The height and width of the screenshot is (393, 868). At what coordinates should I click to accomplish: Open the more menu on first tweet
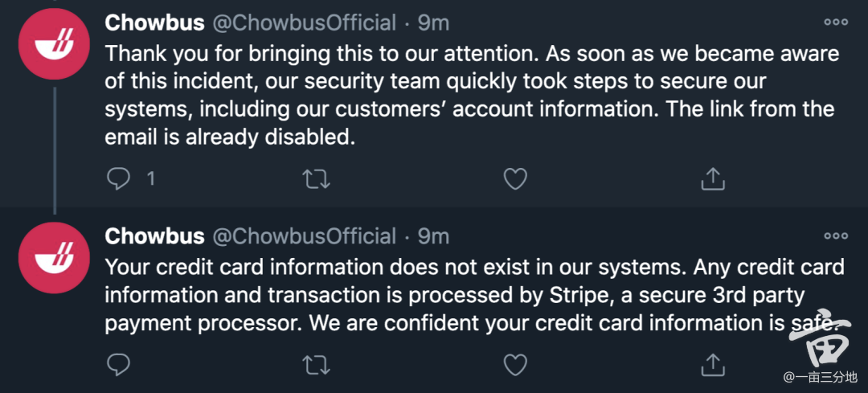835,23
